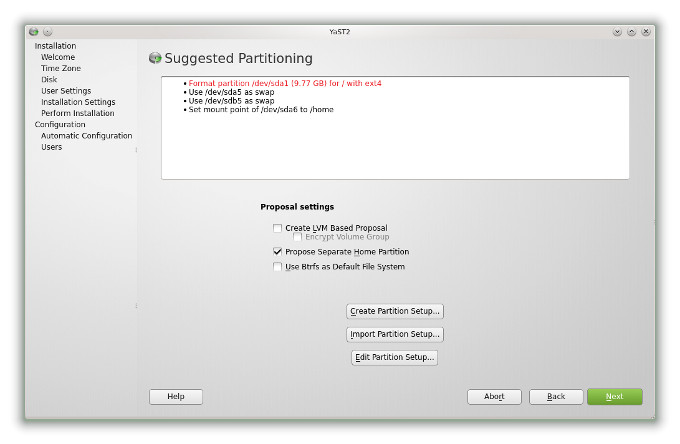Select the Installation section in sidebar
The width and height of the screenshot is (680, 444).
[x=55, y=46]
